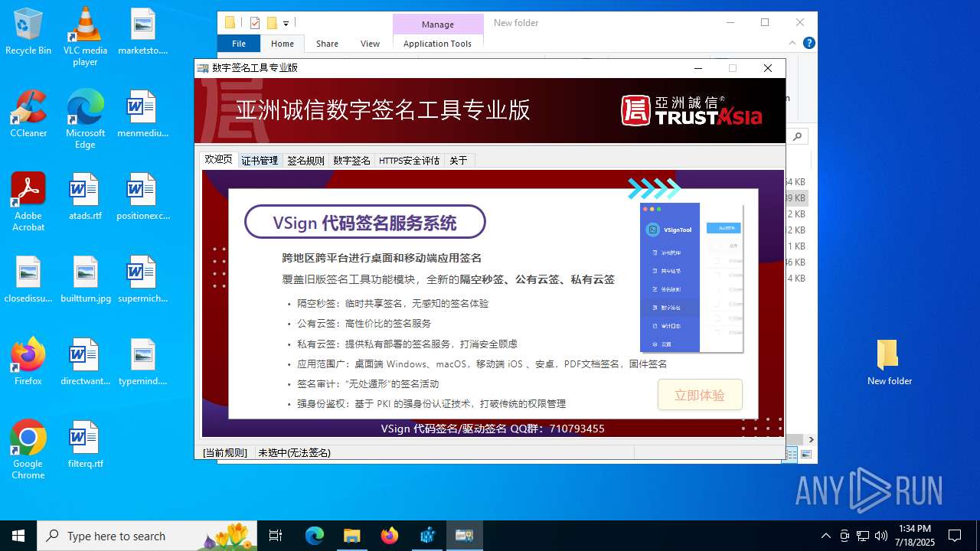Screen dimensions: 980x551
Task: Click Manage contextual tab in Explorer
Action: point(437,24)
